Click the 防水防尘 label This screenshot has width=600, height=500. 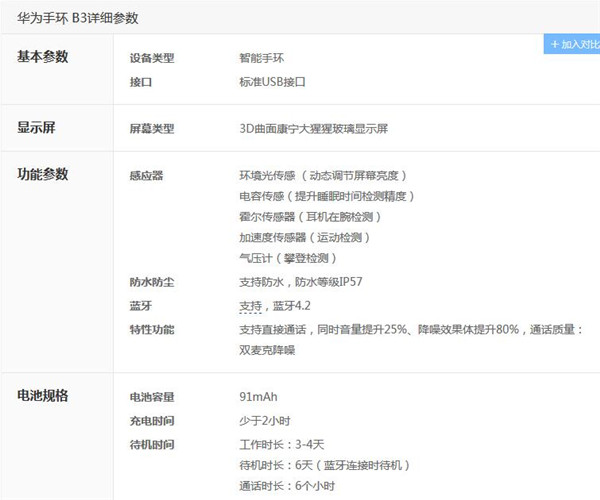click(x=152, y=282)
